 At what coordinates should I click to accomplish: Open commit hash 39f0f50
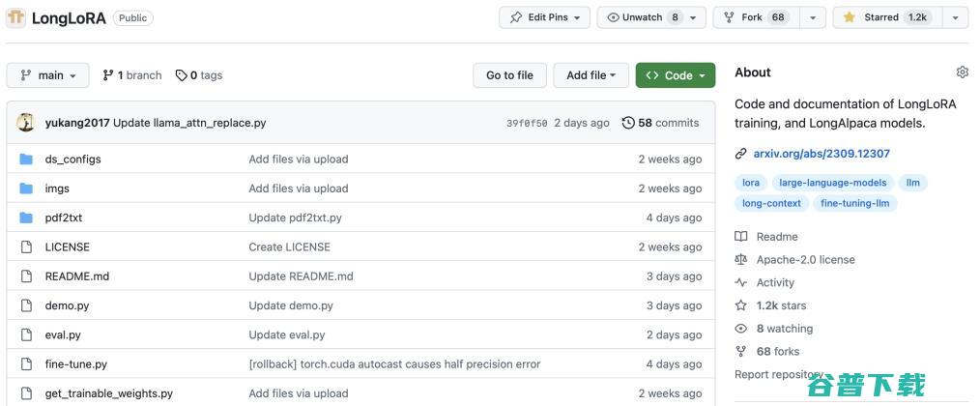coord(527,123)
